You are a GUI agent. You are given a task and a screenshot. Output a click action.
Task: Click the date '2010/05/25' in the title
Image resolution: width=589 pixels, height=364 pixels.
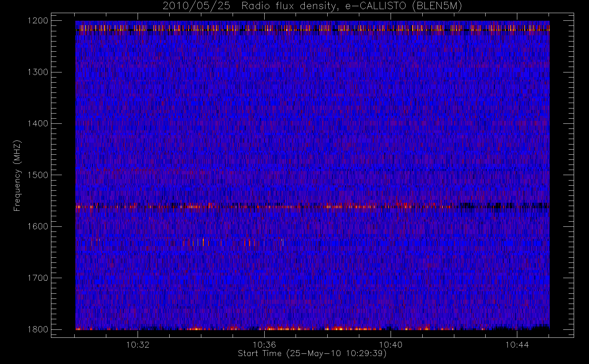(x=196, y=6)
